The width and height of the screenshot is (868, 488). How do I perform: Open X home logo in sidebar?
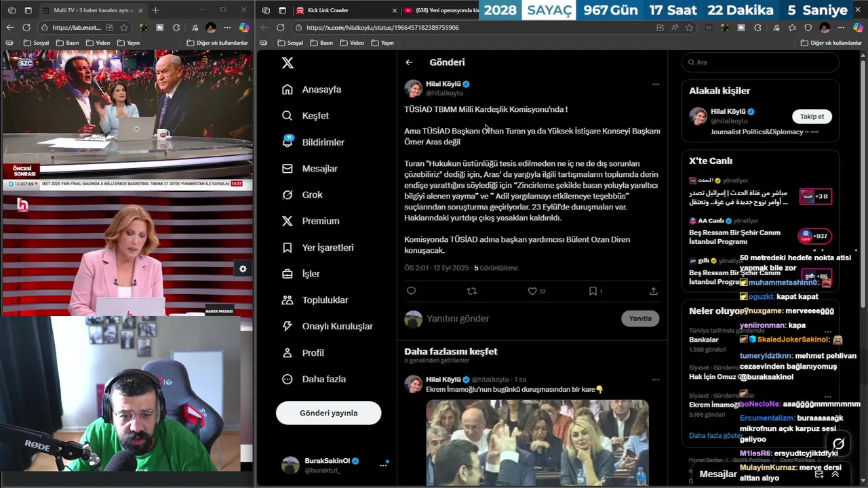point(288,62)
